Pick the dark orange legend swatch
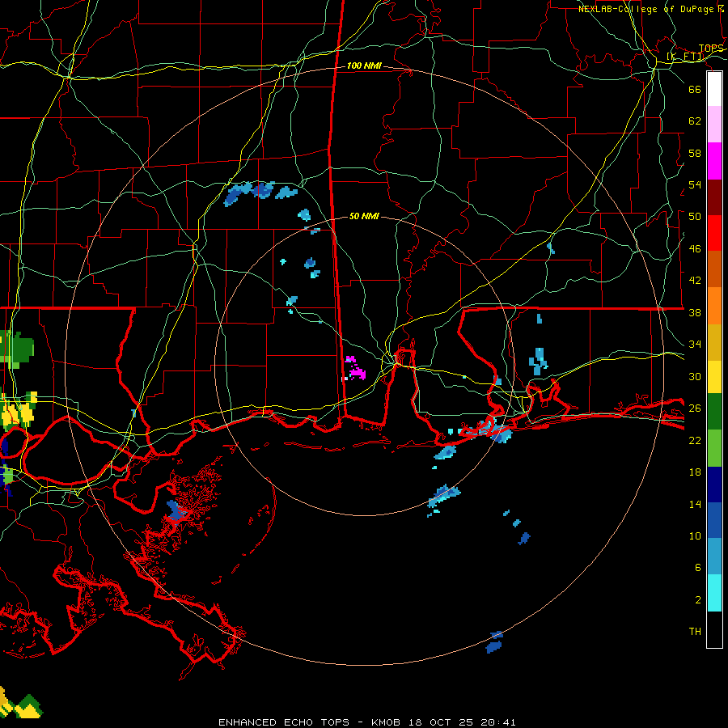This screenshot has width=728, height=728. click(x=714, y=269)
